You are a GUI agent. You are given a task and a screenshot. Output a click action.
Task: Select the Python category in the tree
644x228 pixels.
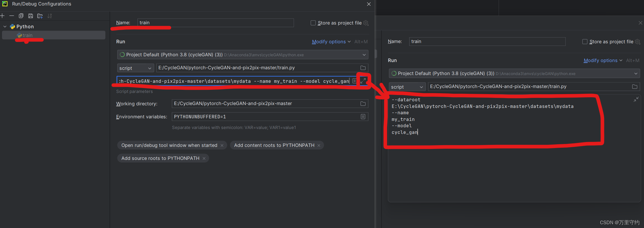(25, 27)
